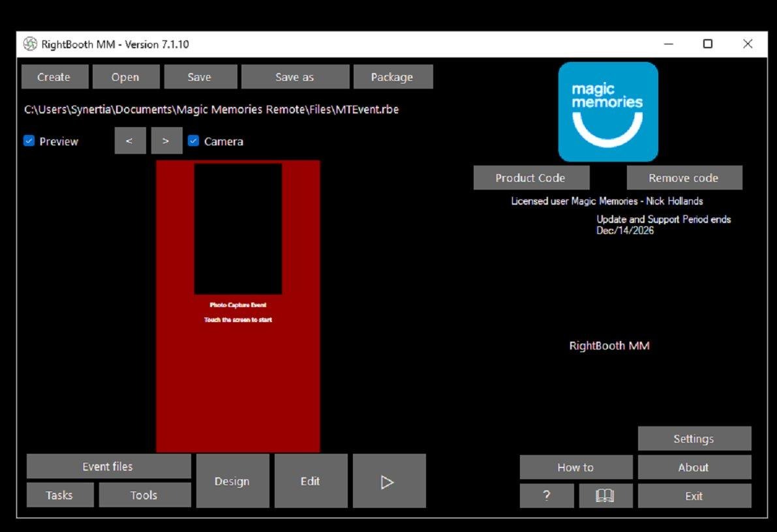The width and height of the screenshot is (777, 532).
Task: Go to next preview screen
Action: [166, 141]
